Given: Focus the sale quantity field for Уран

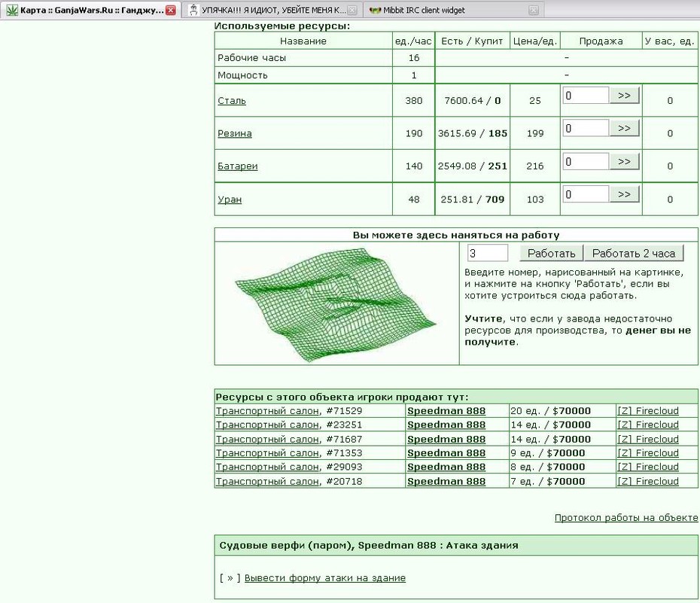Looking at the screenshot, I should [x=586, y=194].
